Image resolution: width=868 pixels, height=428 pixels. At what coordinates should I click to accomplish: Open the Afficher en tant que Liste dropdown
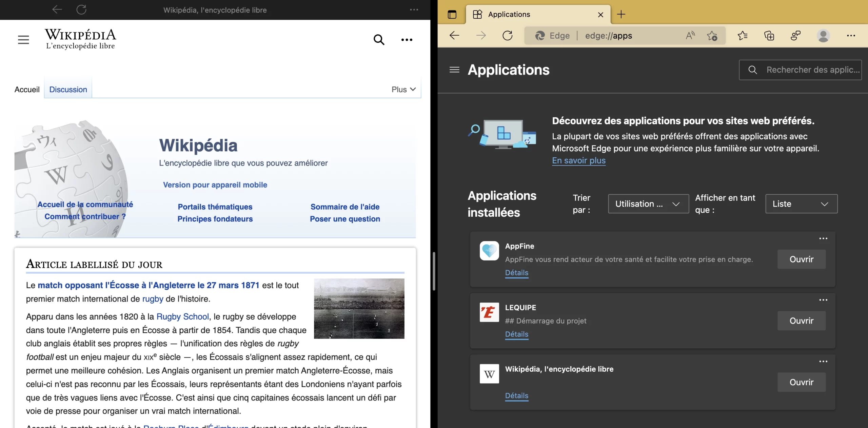801,204
